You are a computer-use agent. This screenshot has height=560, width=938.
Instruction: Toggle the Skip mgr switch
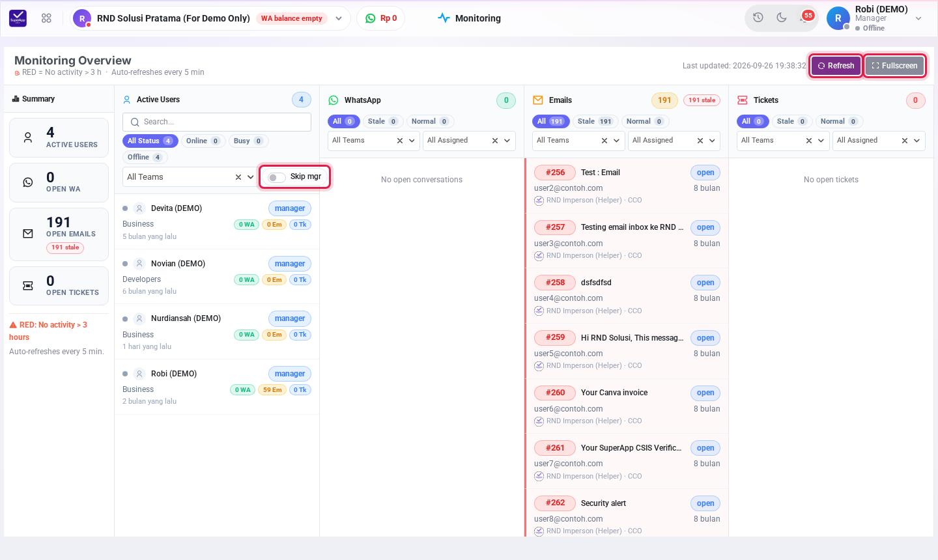tap(277, 177)
